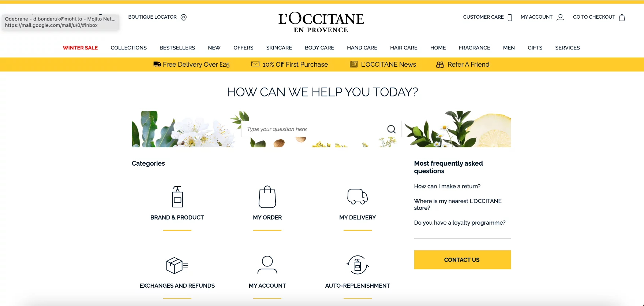Click the search magnifier icon
644x306 pixels.
[x=391, y=129]
